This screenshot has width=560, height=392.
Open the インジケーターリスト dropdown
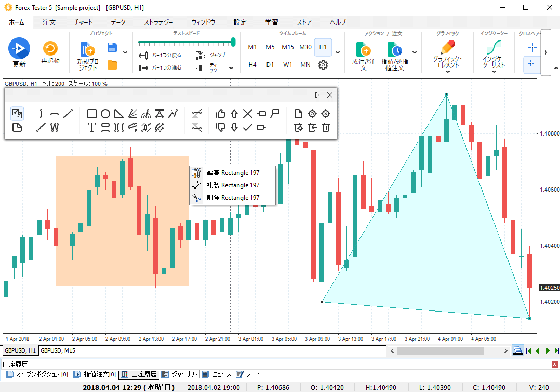494,72
